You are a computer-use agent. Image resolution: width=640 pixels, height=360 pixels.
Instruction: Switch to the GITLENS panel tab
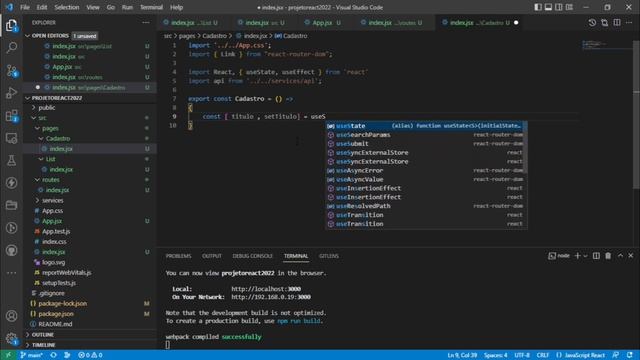(329, 256)
